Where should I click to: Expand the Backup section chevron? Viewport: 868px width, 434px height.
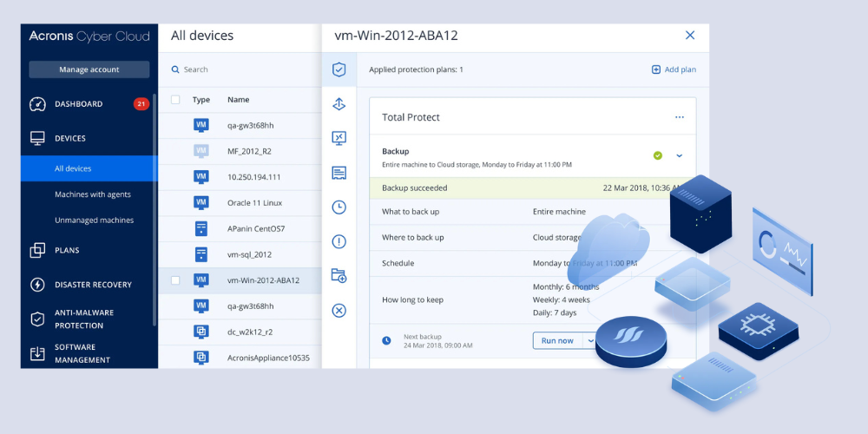click(x=680, y=155)
